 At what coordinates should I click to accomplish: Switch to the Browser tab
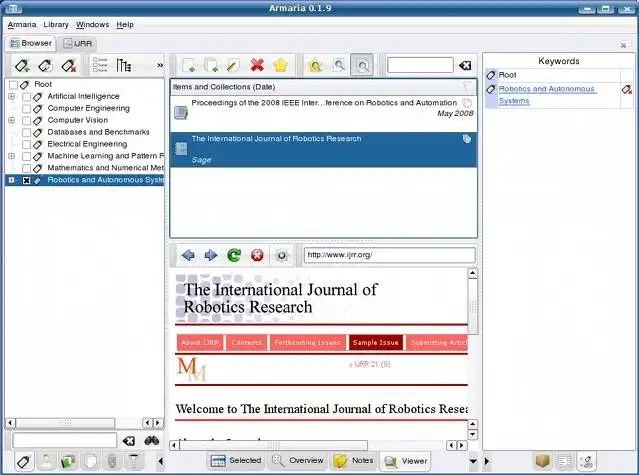coord(31,43)
